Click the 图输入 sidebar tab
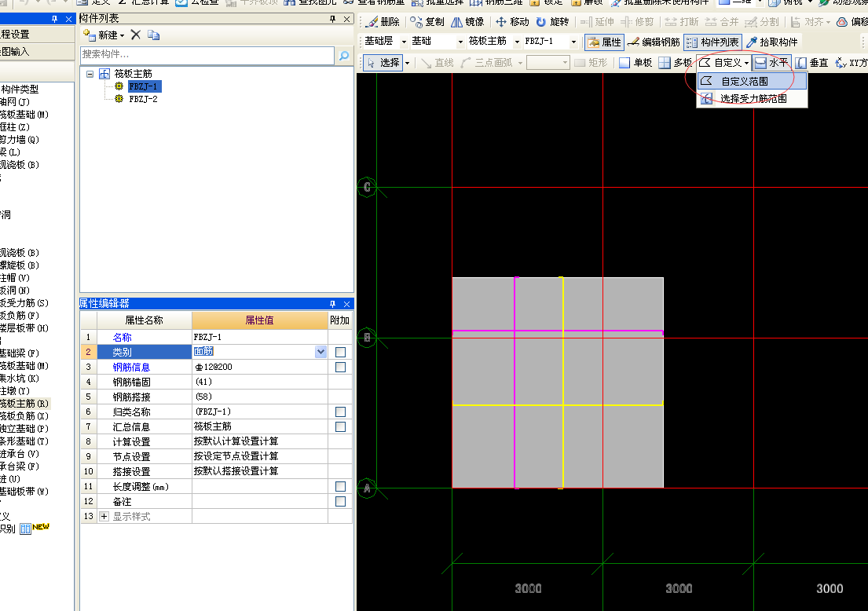The image size is (868, 611). point(37,52)
